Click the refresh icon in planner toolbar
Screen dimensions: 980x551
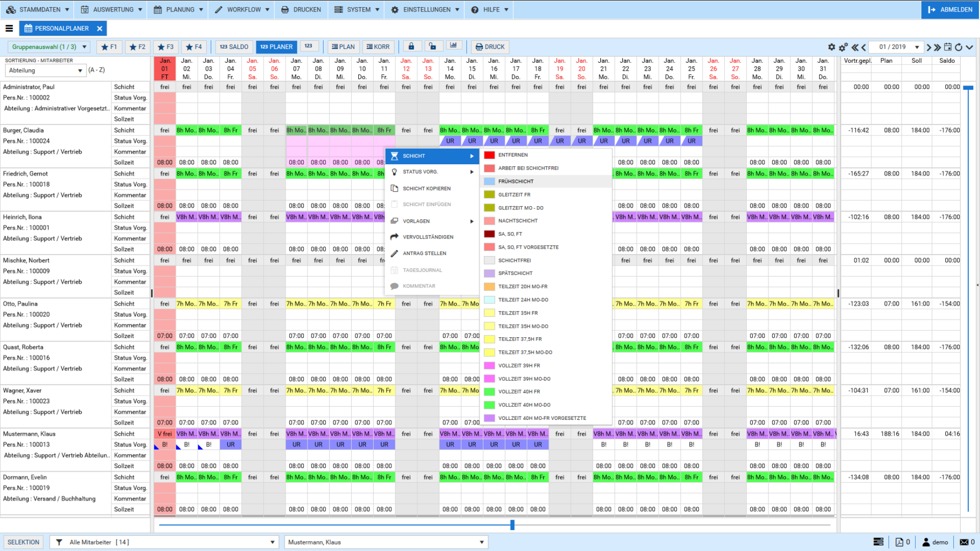[959, 47]
